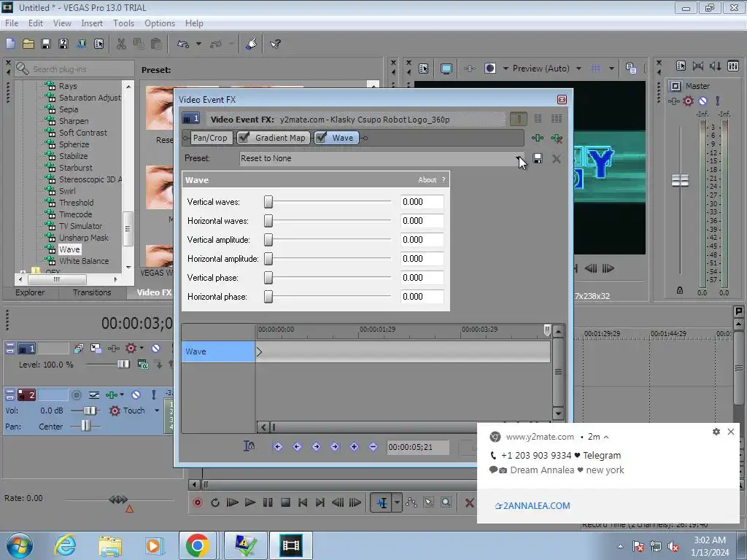Click the Undo arrow in the toolbar

click(x=183, y=44)
